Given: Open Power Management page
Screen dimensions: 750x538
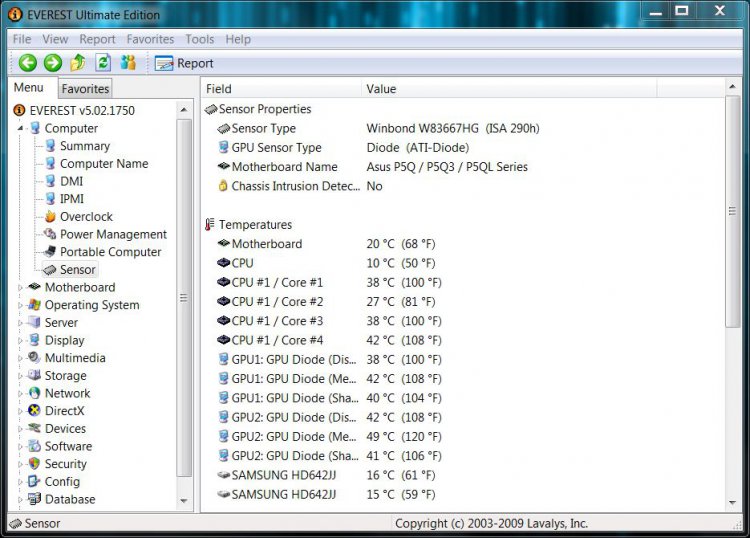Looking at the screenshot, I should point(113,234).
